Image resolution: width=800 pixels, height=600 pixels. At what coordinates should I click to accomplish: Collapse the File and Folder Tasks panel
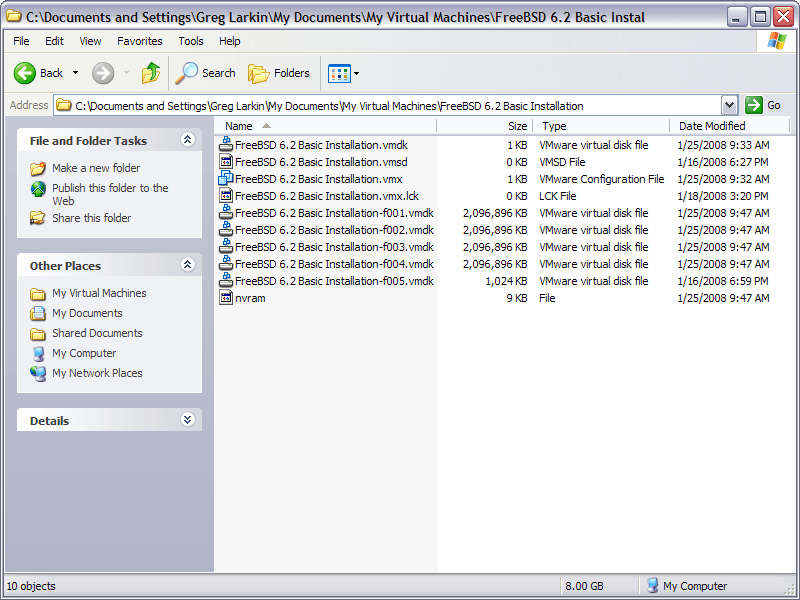click(187, 140)
